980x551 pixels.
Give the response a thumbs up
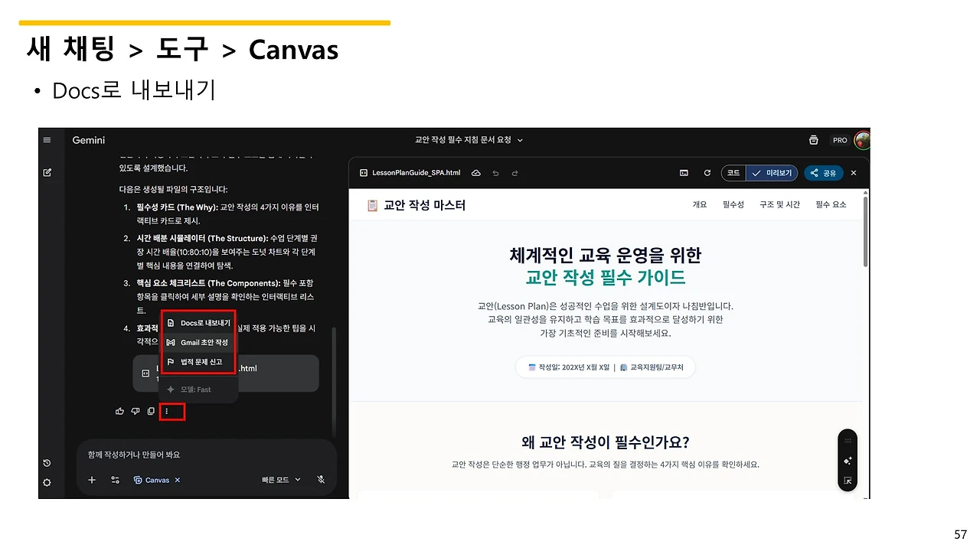pyautogui.click(x=120, y=412)
